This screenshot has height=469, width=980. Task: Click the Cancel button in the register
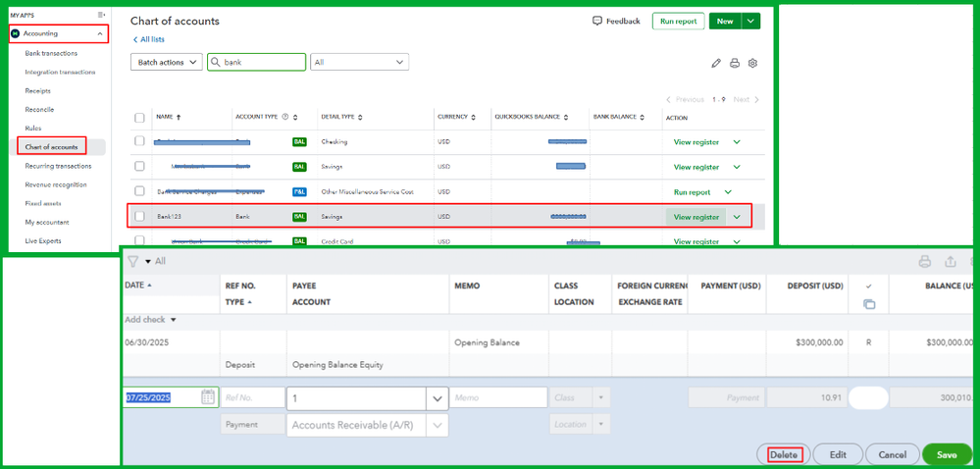point(893,454)
